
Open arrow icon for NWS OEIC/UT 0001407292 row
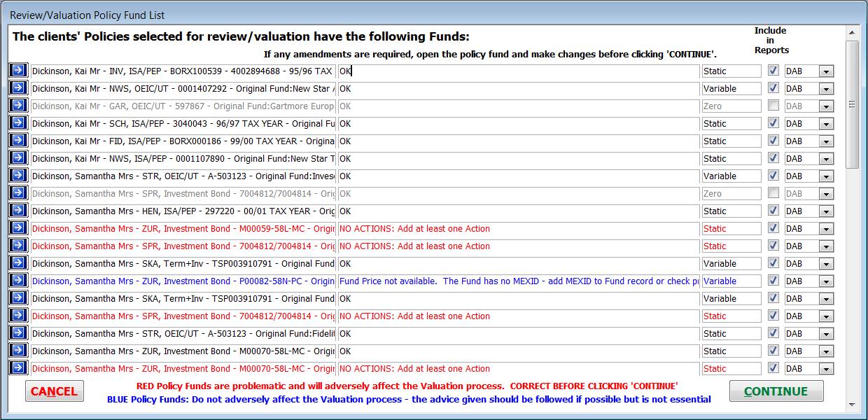[x=18, y=88]
